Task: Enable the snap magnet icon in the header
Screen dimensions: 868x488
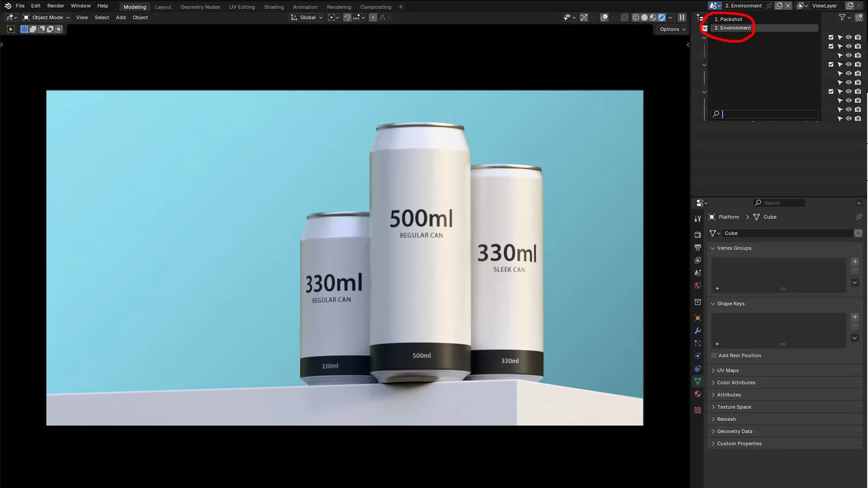Action: pyautogui.click(x=347, y=17)
